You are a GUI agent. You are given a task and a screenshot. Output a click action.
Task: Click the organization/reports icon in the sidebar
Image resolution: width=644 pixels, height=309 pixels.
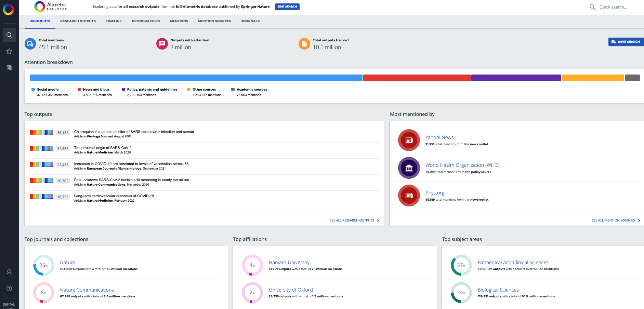click(x=9, y=67)
